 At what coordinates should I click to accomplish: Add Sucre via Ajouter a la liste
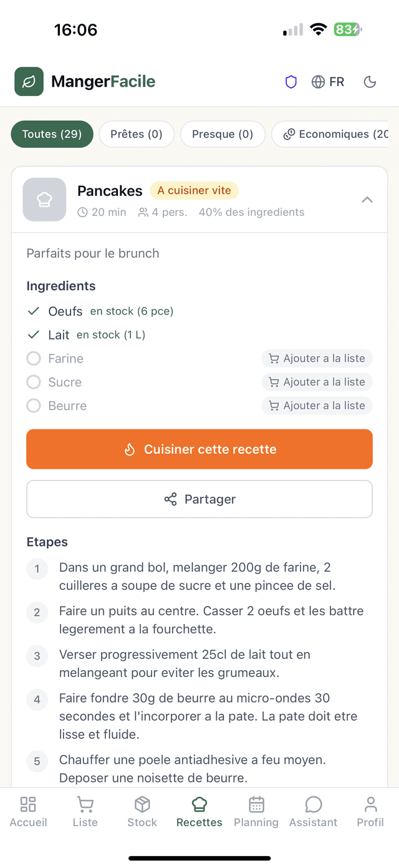coord(317,382)
